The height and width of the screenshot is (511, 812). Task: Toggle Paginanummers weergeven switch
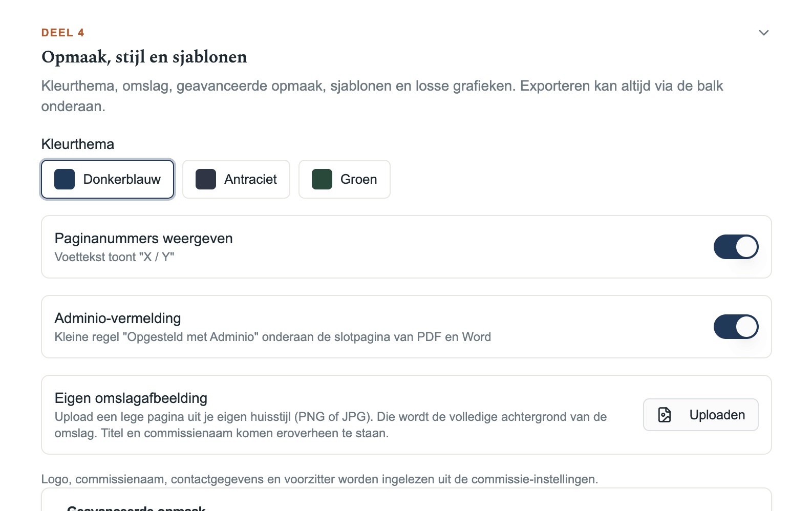[736, 247]
